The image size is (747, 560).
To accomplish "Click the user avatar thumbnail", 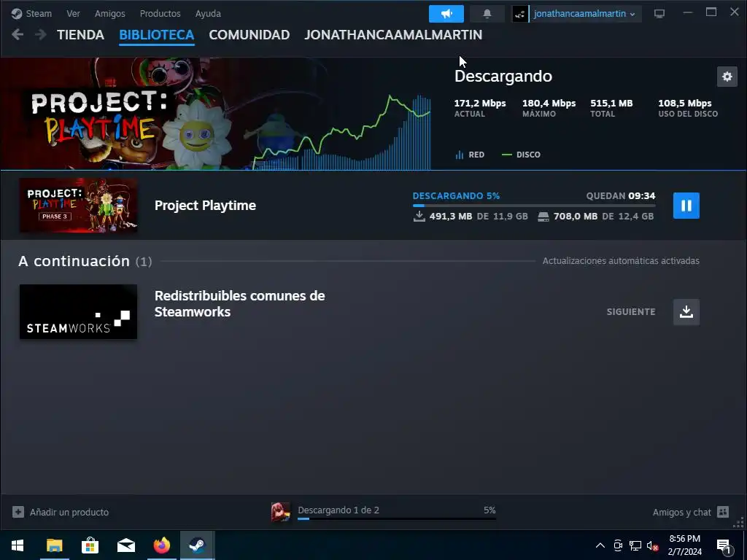I will (519, 14).
